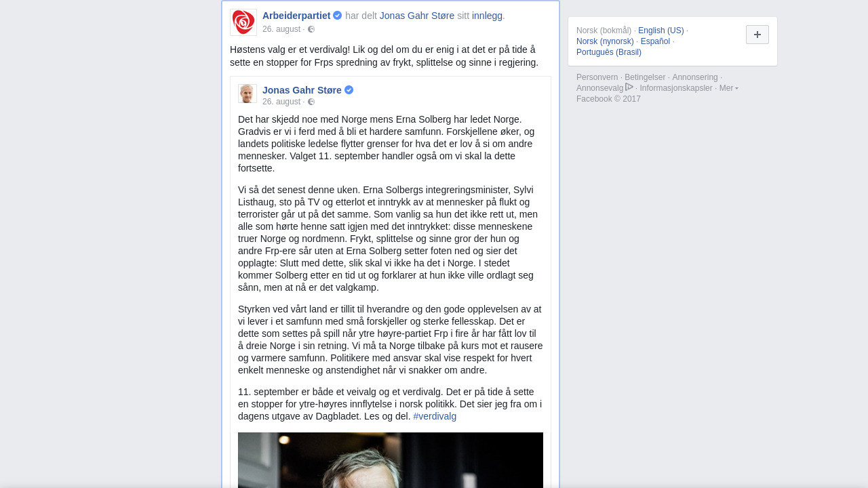868x488 pixels.
Task: Switch language to Norsk (nynorsk)
Action: [x=605, y=41]
